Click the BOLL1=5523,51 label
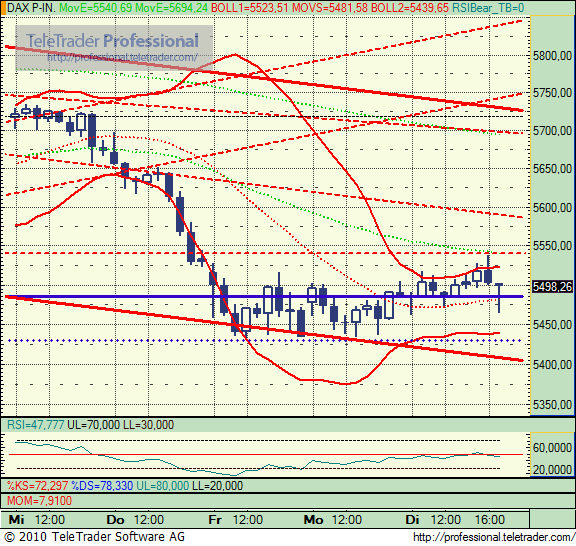The image size is (576, 546). (249, 7)
